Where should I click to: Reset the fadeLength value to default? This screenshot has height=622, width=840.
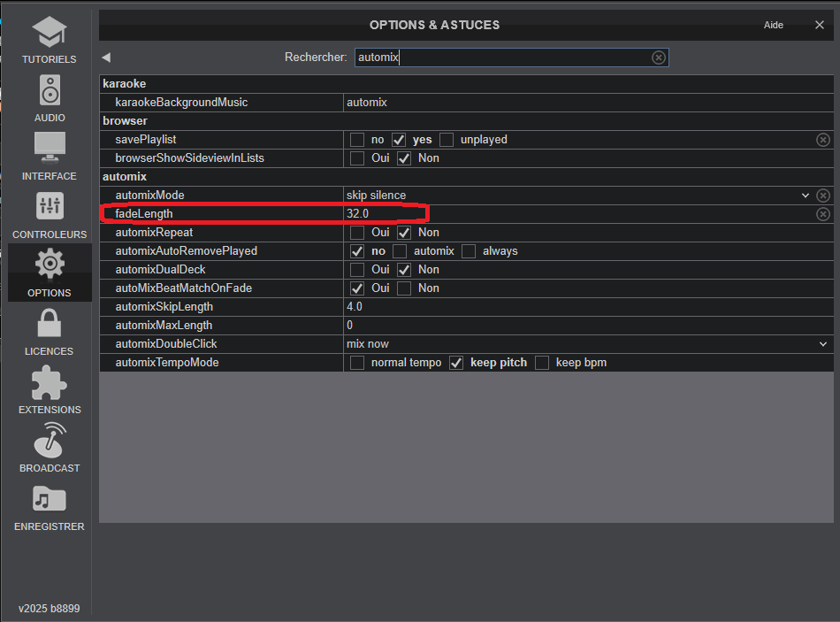[822, 214]
